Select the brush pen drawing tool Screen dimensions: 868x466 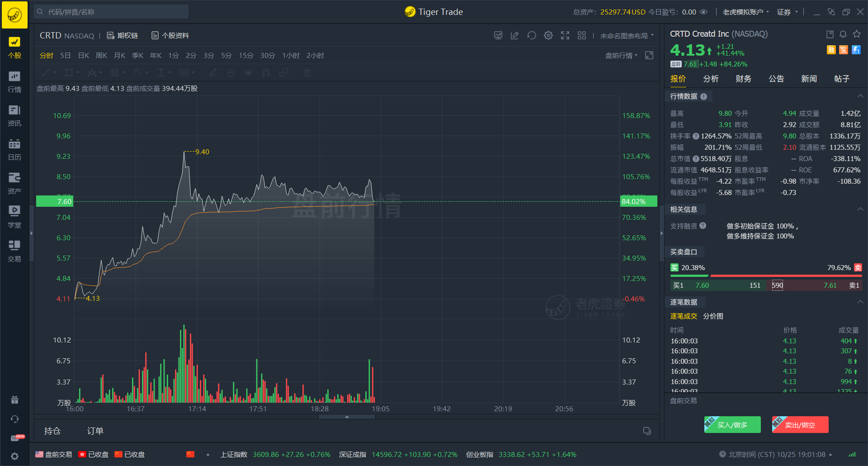(213, 72)
